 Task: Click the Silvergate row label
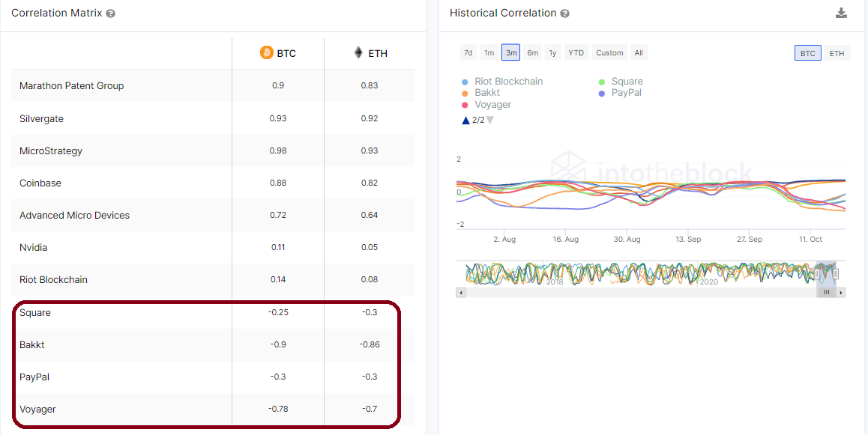coord(41,118)
